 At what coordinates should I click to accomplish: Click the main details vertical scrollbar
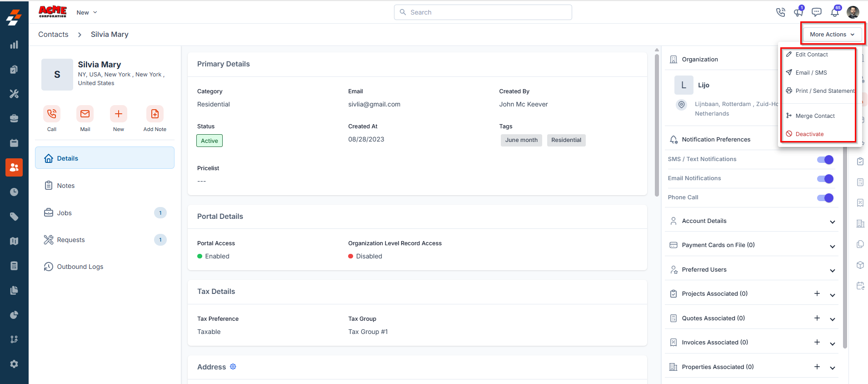657,125
